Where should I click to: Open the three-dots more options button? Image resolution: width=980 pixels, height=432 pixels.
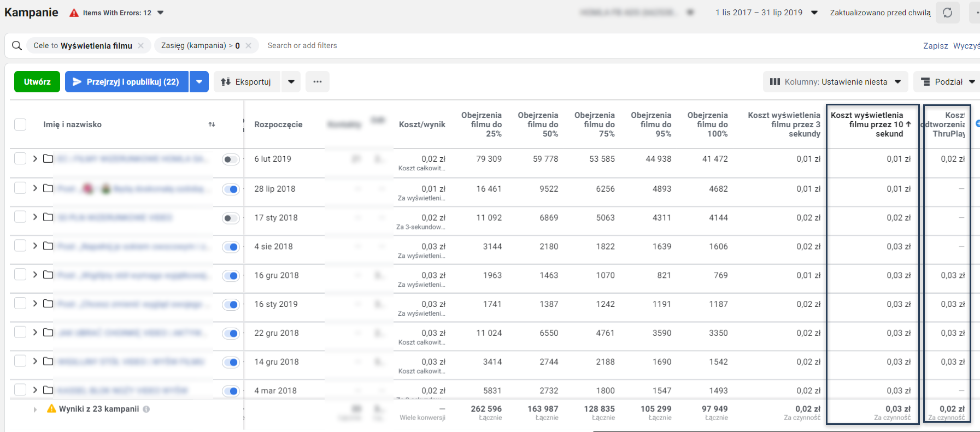(318, 81)
